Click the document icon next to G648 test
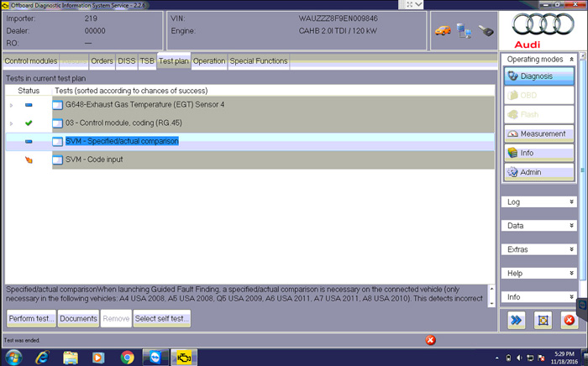This screenshot has width=588, height=366. pos(57,105)
